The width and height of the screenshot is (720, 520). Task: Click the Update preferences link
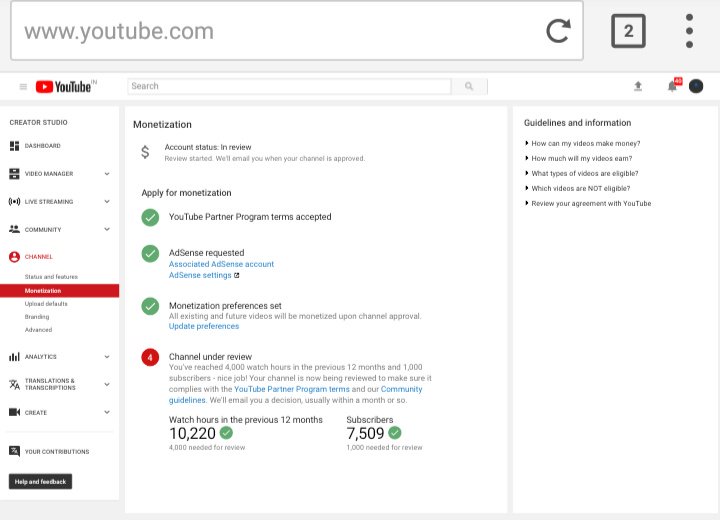point(204,326)
